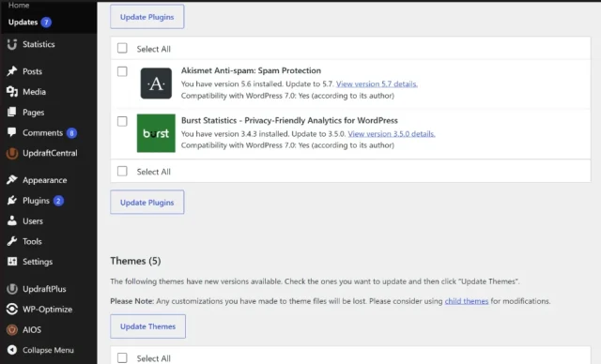Click the UpdraftPlus icon in sidebar

point(12,289)
